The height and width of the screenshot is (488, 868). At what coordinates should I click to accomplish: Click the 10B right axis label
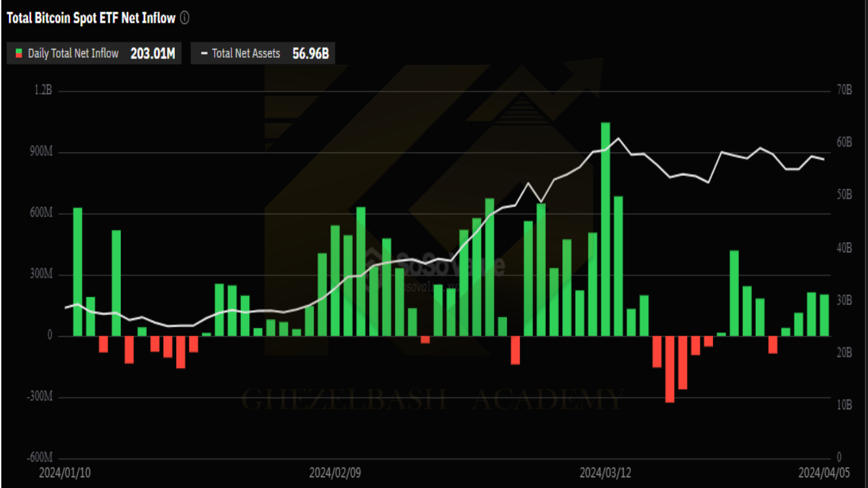(x=844, y=405)
